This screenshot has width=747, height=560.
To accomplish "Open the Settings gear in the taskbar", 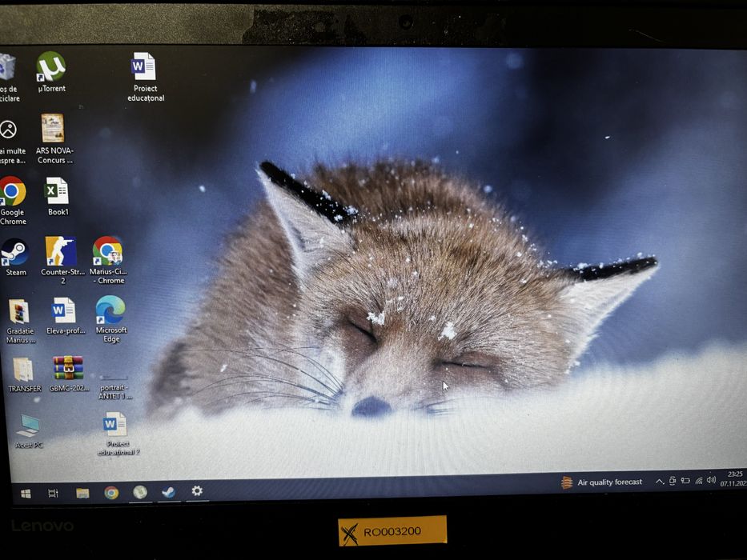I will pyautogui.click(x=197, y=490).
